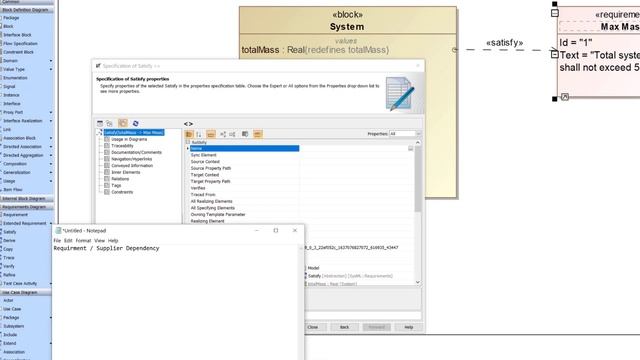Expand the Association Block palette arrow
The image size is (640, 360).
(51, 138)
